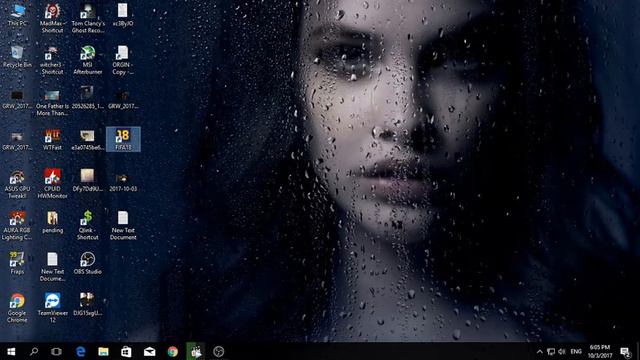Launch Fraps from the desktop
Screen dimensions: 640x360
(17, 264)
